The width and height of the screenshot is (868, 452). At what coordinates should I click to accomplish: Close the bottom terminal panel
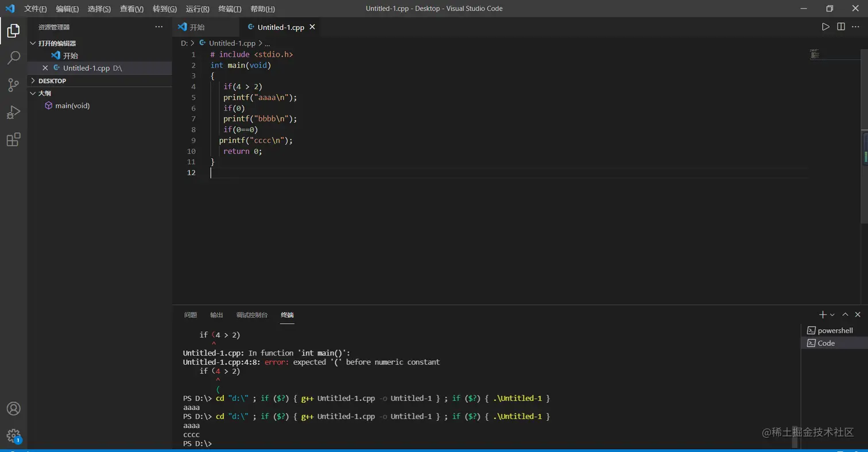[858, 315]
